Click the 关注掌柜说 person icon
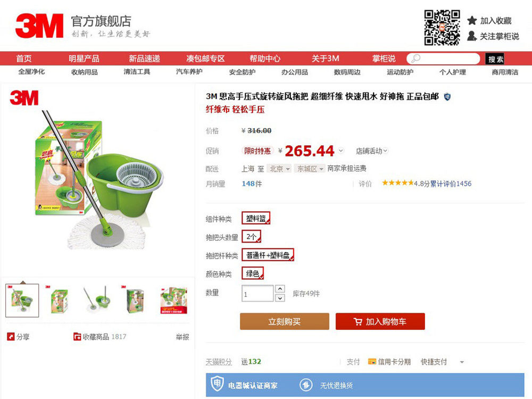The width and height of the screenshot is (532, 399). 471,36
